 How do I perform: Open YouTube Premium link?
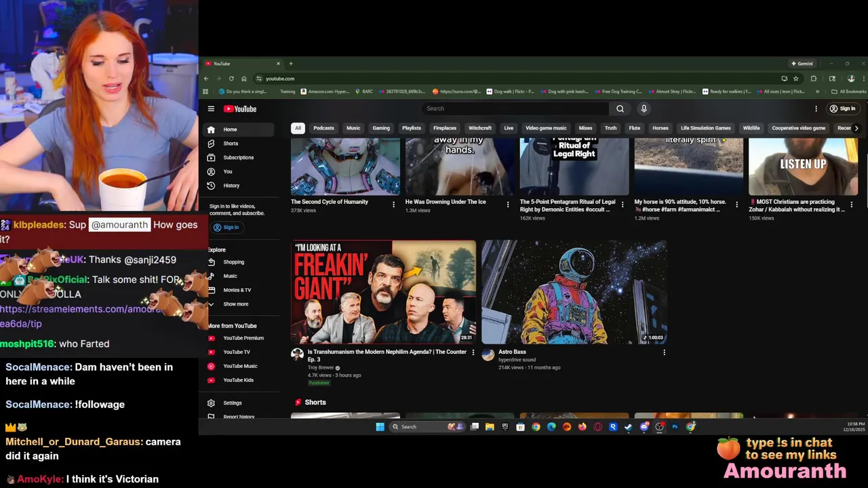click(240, 338)
